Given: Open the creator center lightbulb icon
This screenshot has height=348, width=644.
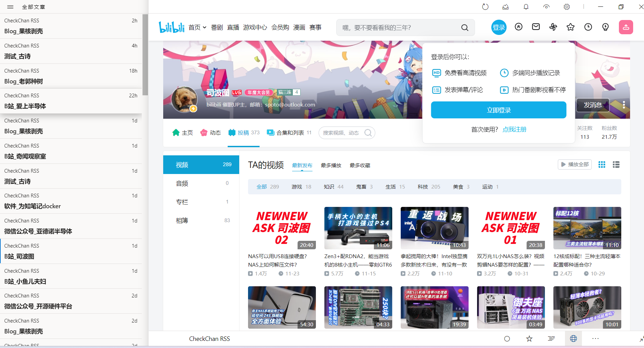Looking at the screenshot, I should click(x=605, y=27).
